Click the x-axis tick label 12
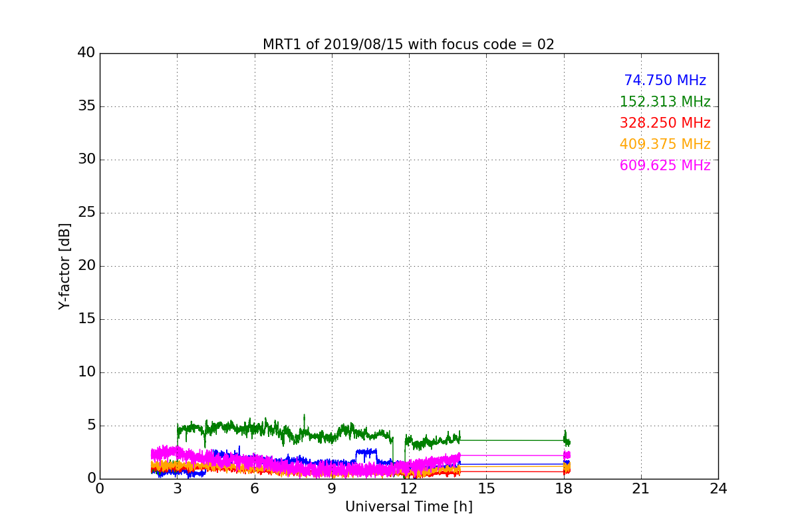Viewport: 798px width, 532px height. coord(409,489)
